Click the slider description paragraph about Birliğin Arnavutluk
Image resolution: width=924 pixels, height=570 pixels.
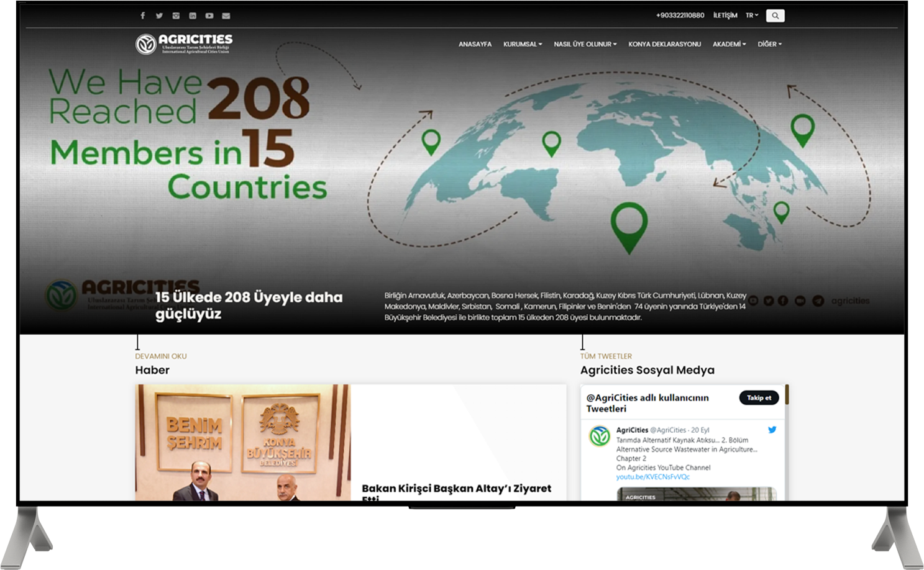pyautogui.click(x=565, y=306)
